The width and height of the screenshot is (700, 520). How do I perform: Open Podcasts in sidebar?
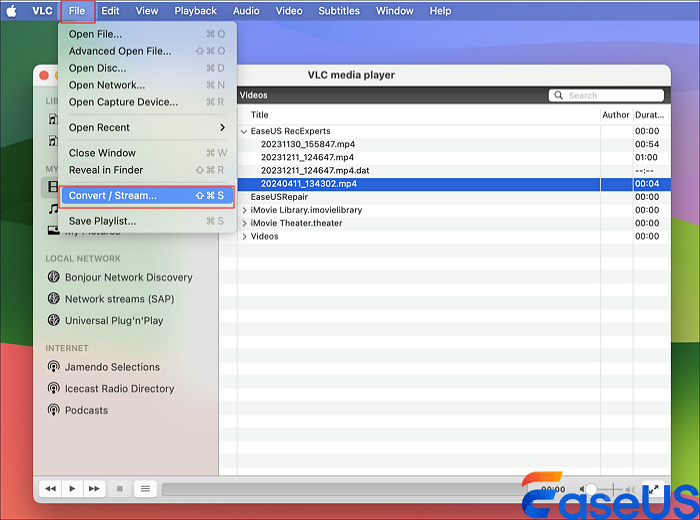tap(86, 410)
